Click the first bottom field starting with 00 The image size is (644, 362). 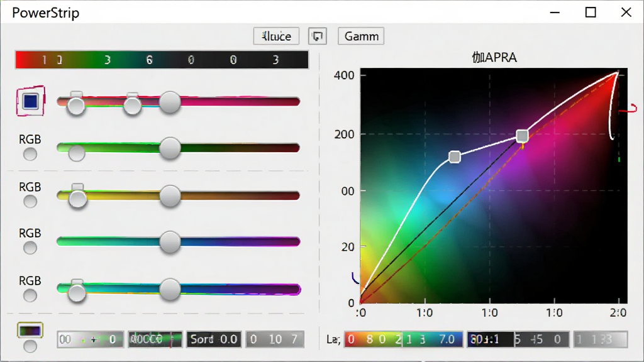coord(91,339)
